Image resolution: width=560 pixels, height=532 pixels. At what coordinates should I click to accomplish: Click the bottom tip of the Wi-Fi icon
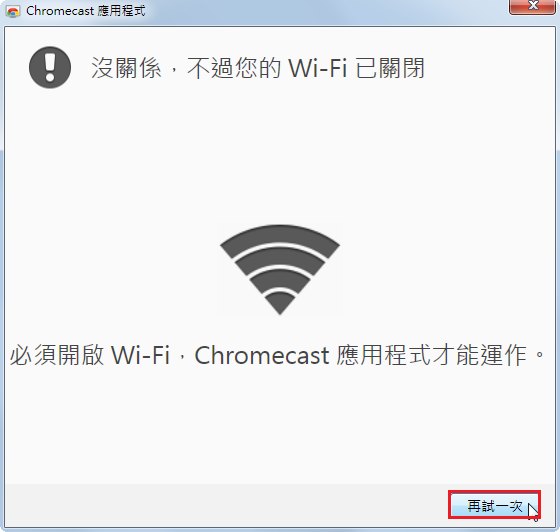click(x=280, y=305)
